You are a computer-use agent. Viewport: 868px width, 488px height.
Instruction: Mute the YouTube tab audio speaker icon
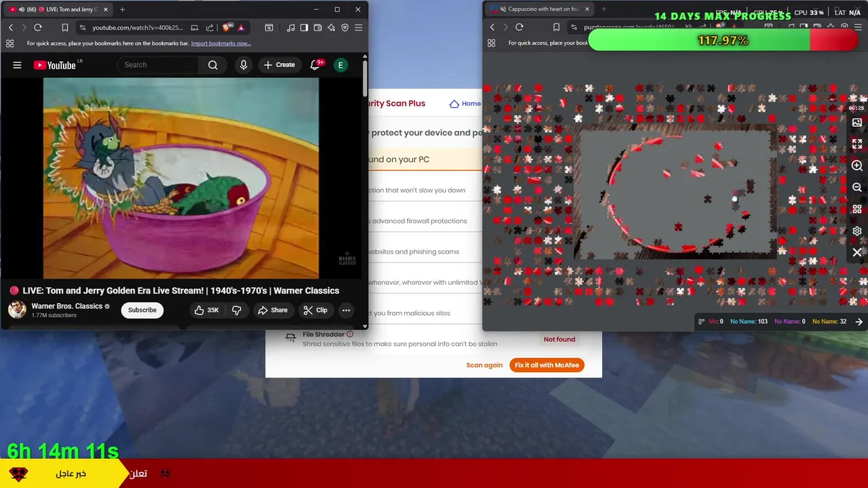click(22, 9)
